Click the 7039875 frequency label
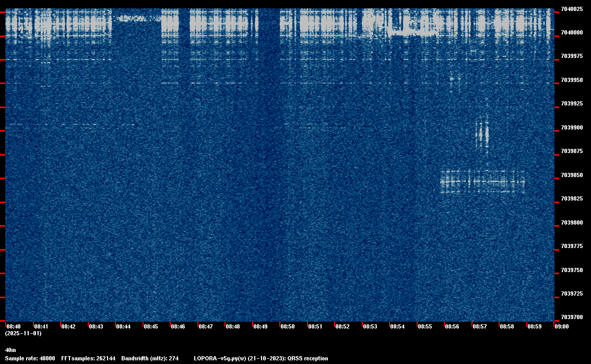 point(572,151)
